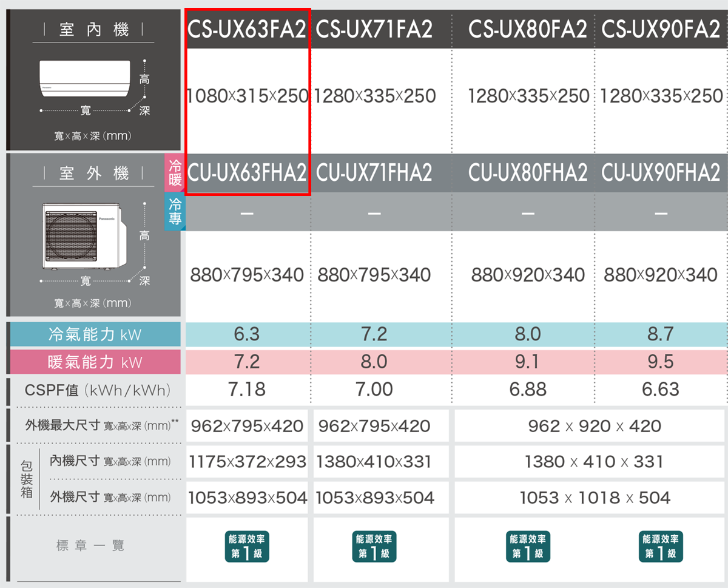
Task: Click the energy efficiency badge in the CS-UX63FA2 column
Action: point(247,547)
